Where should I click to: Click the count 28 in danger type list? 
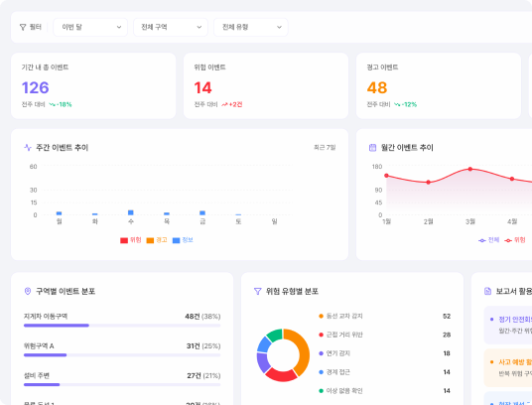tap(447, 335)
